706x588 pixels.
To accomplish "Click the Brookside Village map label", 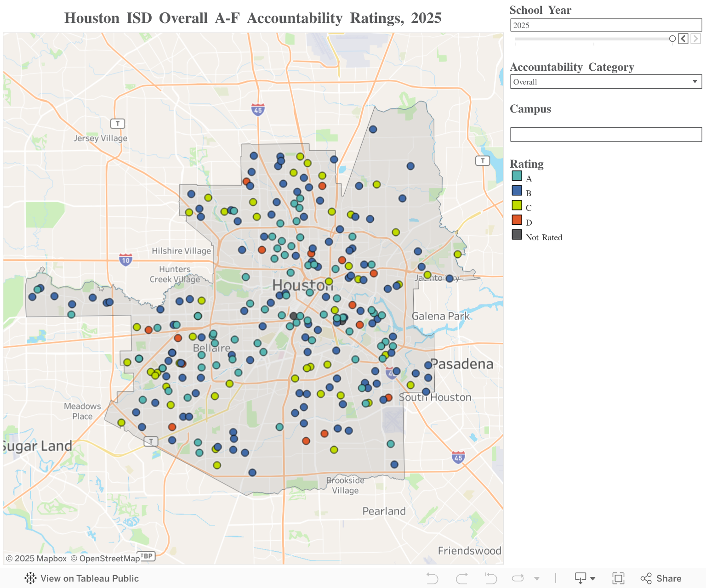I will point(345,485).
